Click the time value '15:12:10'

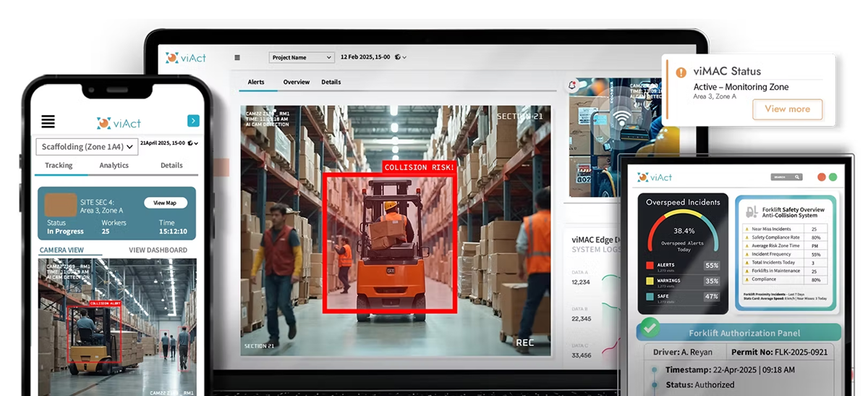click(173, 232)
